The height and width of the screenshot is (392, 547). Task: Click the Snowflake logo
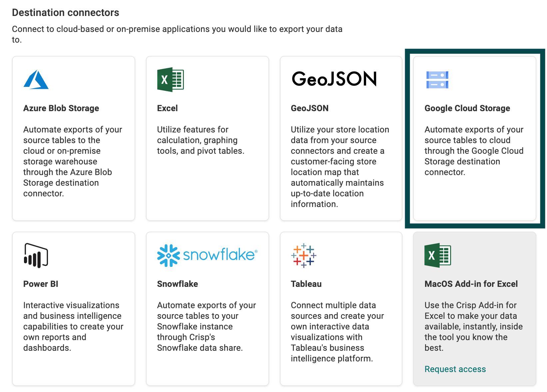pyautogui.click(x=207, y=256)
